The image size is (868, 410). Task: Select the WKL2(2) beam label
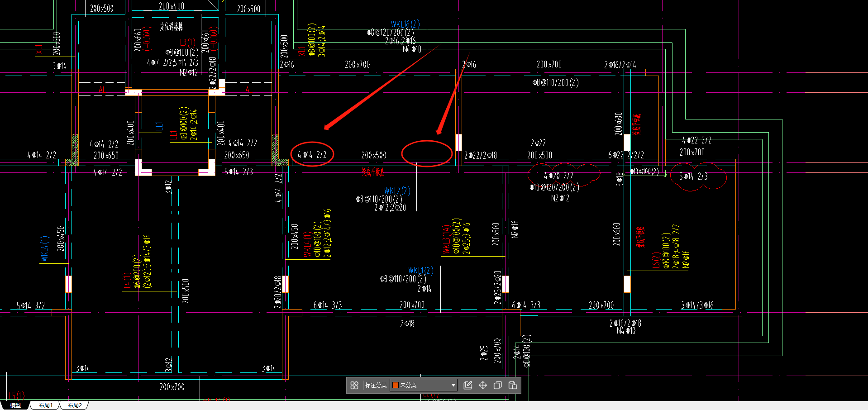[x=397, y=191]
